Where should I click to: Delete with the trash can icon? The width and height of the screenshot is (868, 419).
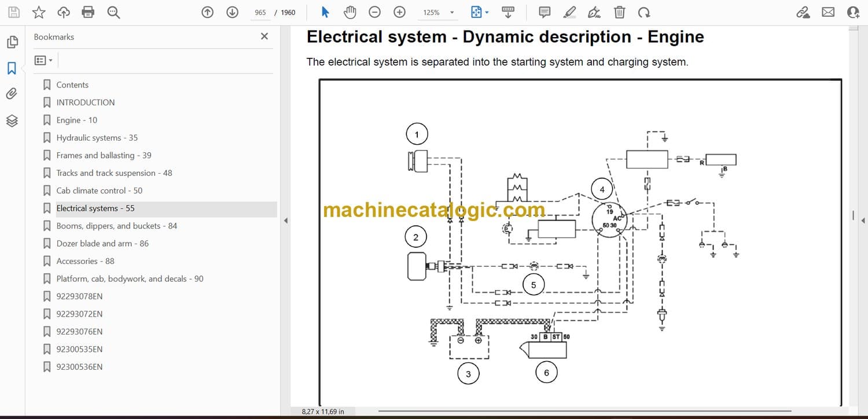pos(619,12)
